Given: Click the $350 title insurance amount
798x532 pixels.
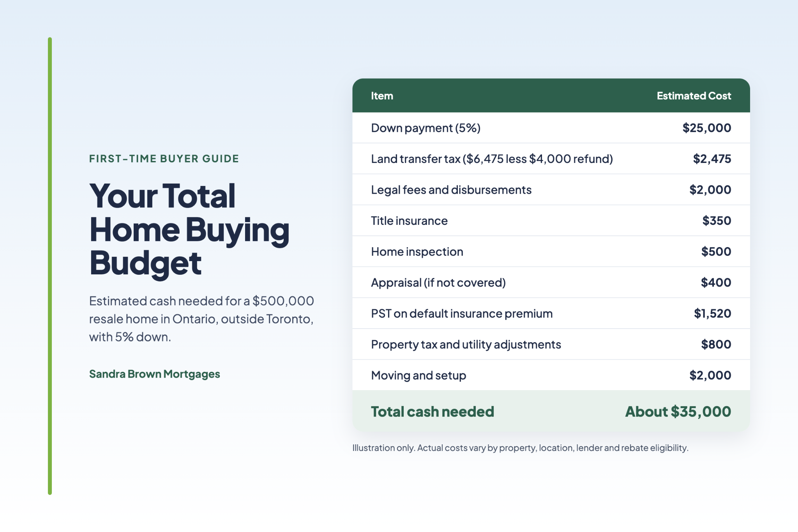Looking at the screenshot, I should coord(717,221).
